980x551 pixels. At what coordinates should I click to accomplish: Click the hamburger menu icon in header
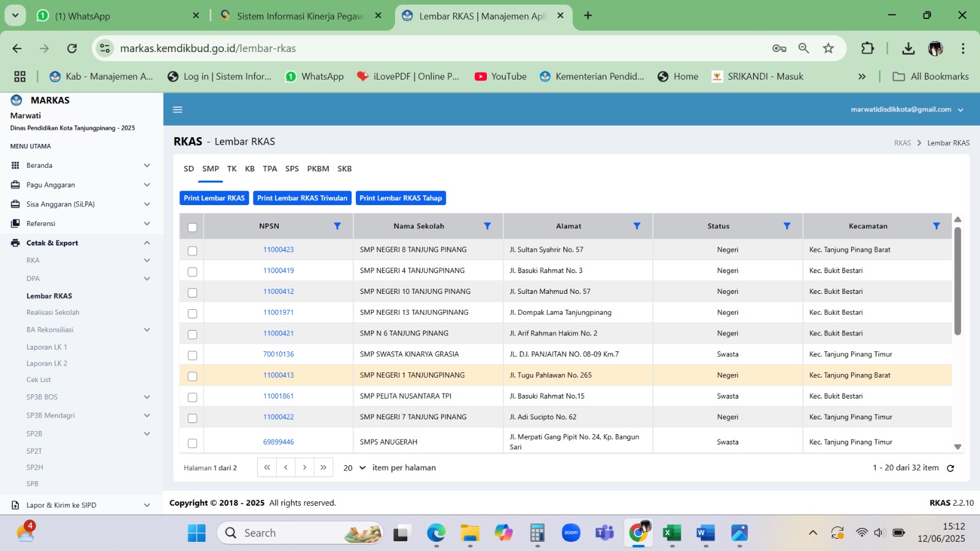click(x=178, y=110)
